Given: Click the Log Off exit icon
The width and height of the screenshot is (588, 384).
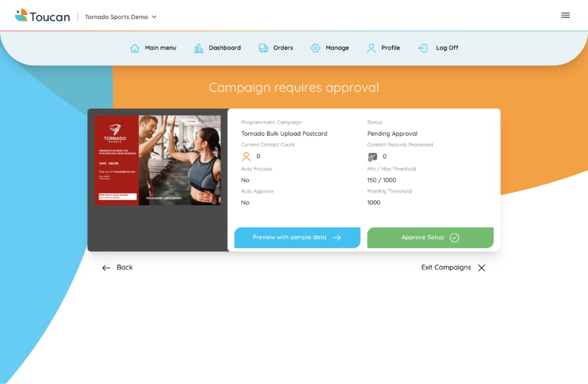Looking at the screenshot, I should [423, 48].
